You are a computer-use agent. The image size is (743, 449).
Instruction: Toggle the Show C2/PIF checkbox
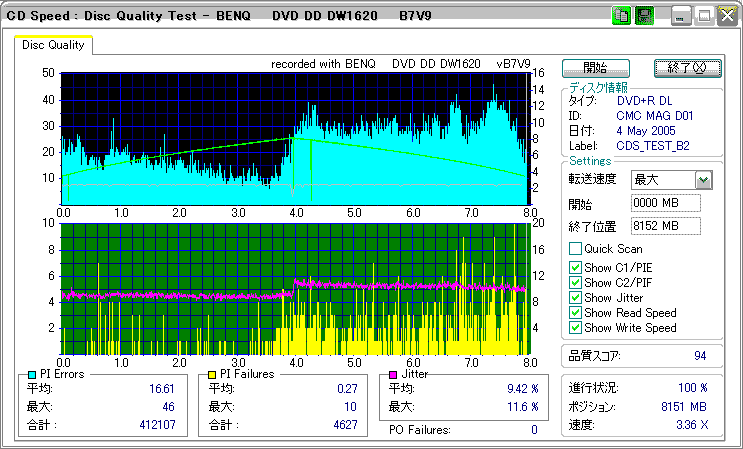tap(575, 282)
